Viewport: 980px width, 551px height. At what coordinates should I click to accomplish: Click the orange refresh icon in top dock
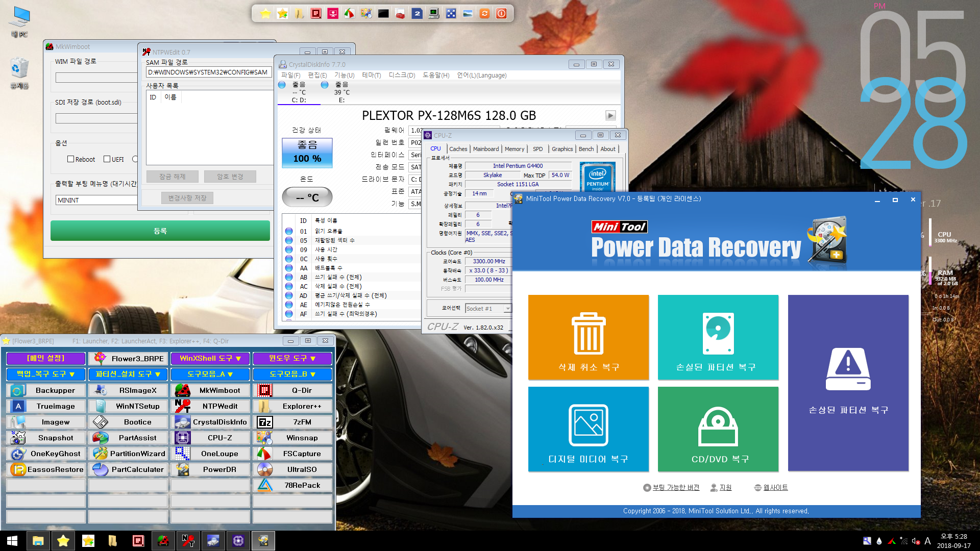(484, 14)
